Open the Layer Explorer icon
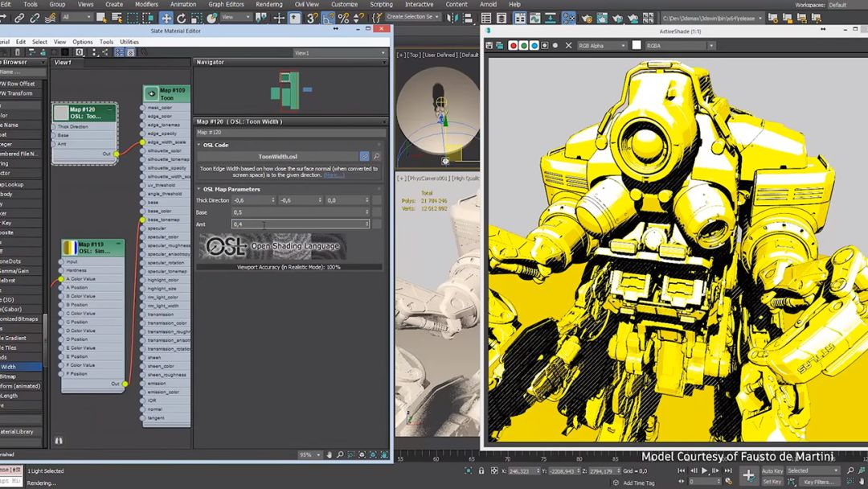 coord(502,18)
